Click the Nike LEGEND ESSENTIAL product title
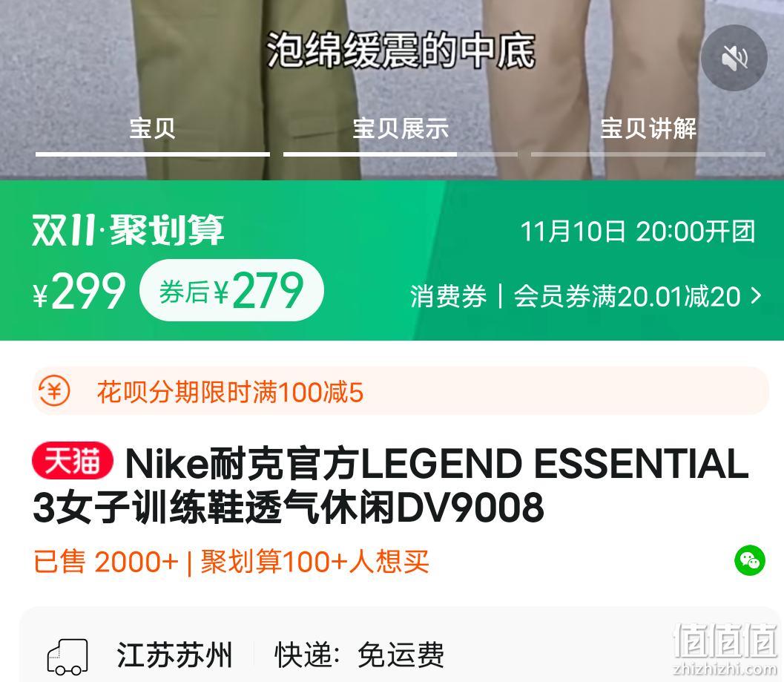 [390, 485]
